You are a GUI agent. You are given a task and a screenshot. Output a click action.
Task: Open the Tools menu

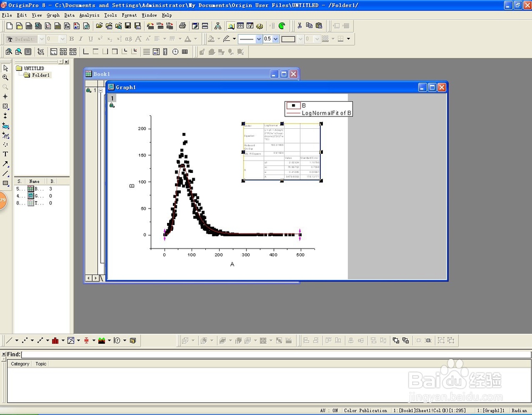click(110, 15)
